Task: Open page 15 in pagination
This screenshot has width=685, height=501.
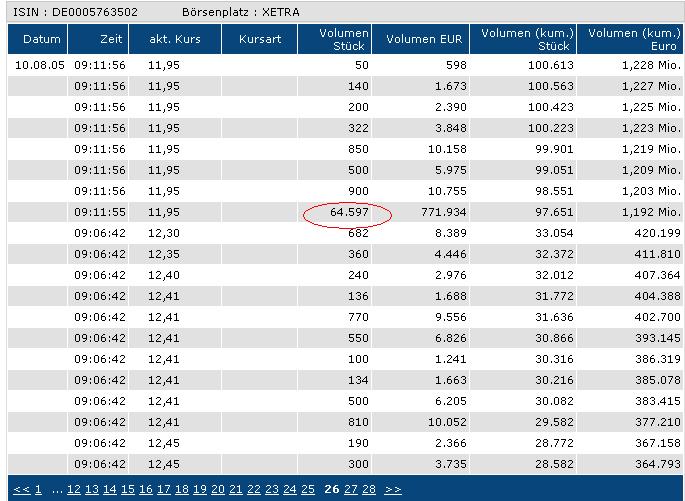Action: coord(128,489)
